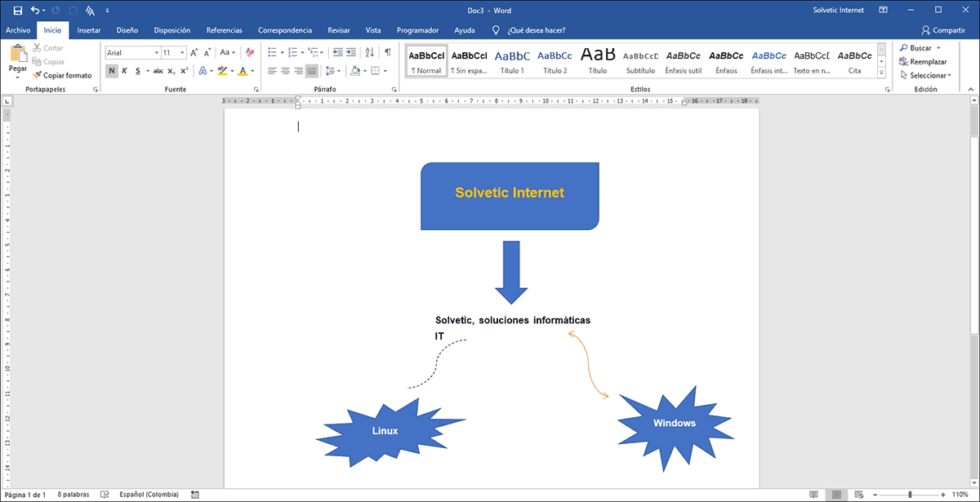Click the shading paint bucket icon
This screenshot has height=502, width=980.
354,71
